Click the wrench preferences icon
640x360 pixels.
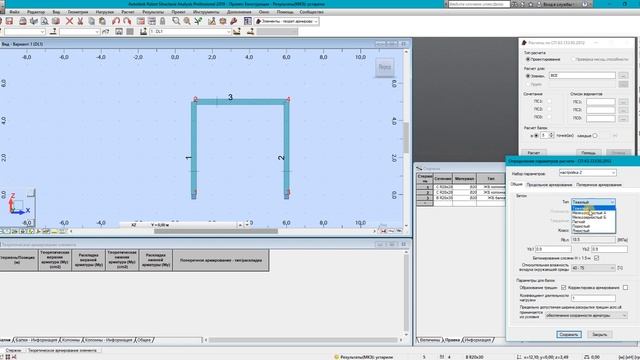point(234,21)
